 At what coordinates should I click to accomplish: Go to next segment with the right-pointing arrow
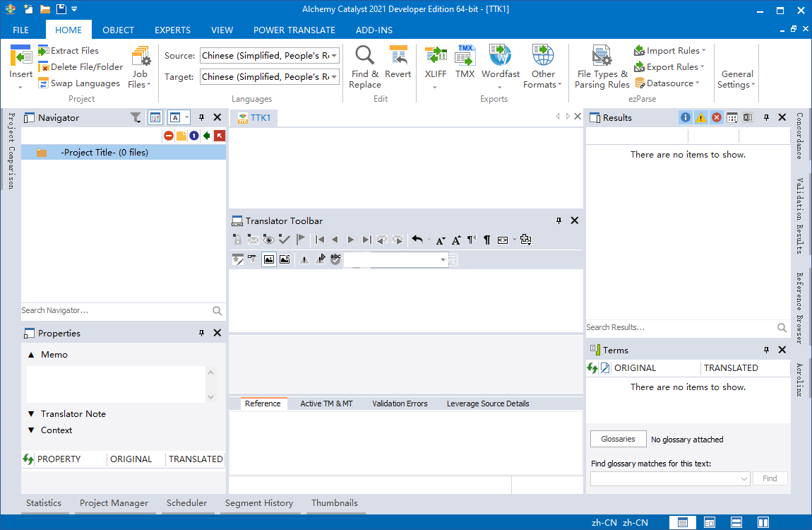coord(351,240)
